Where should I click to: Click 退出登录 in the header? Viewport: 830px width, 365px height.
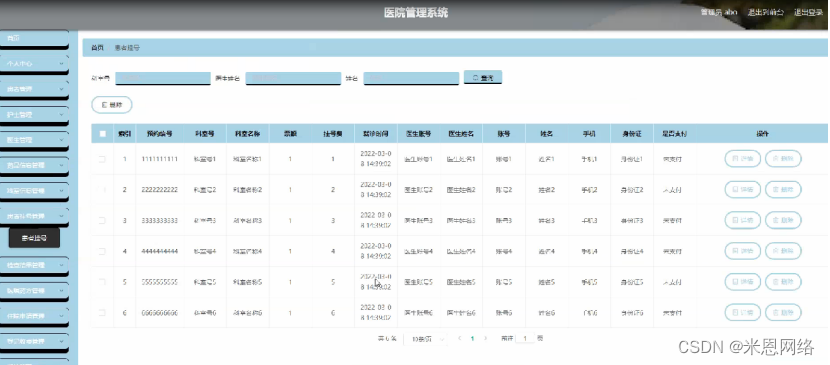808,12
